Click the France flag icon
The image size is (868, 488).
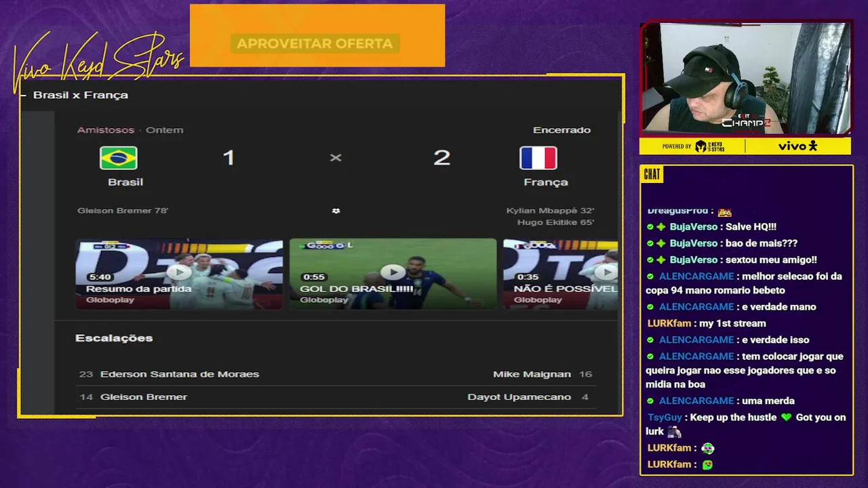point(538,158)
